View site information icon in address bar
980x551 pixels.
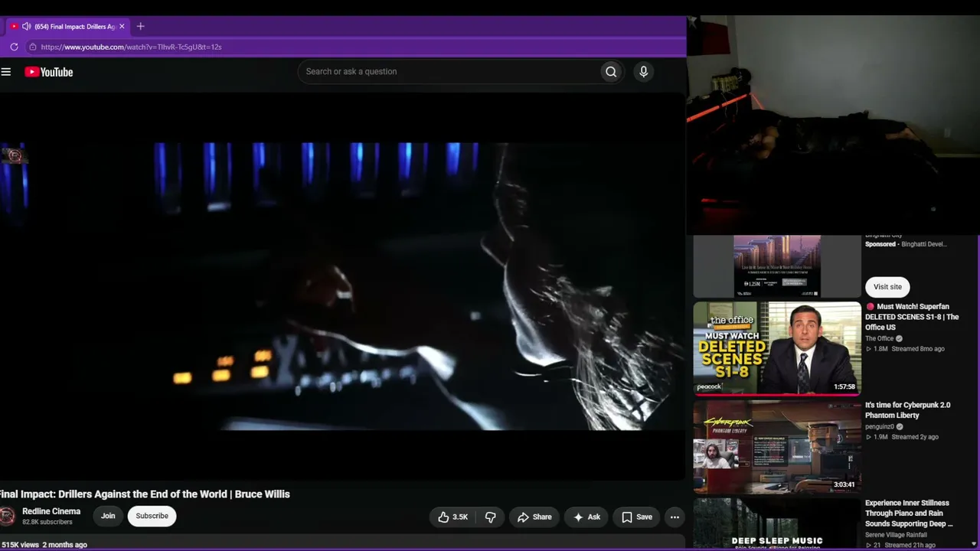tap(32, 47)
